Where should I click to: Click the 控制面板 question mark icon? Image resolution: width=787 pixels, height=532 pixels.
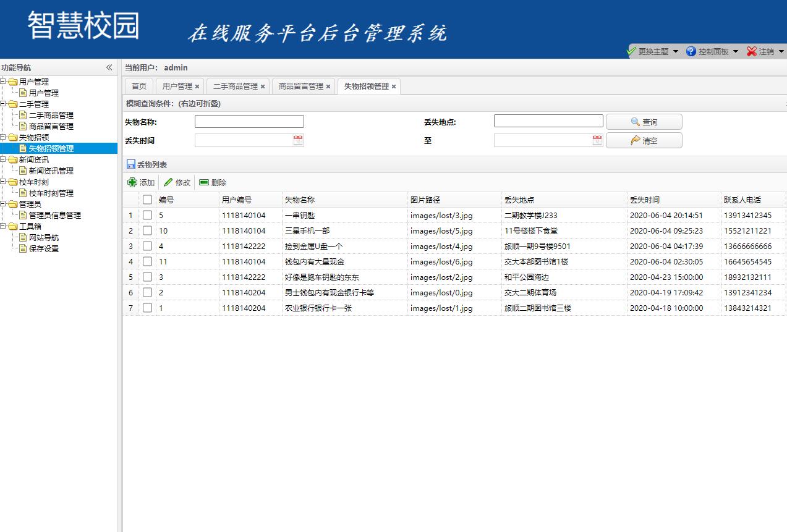coord(691,52)
